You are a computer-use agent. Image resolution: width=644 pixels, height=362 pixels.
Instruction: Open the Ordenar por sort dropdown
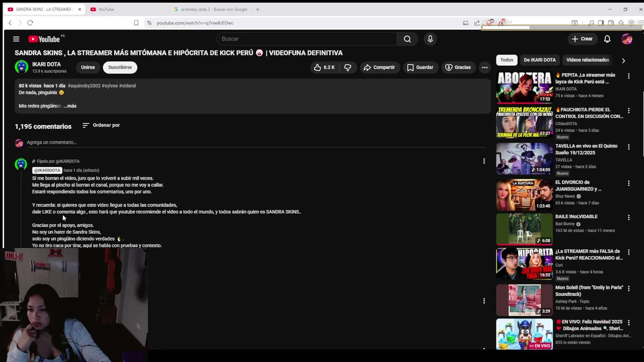pyautogui.click(x=101, y=125)
